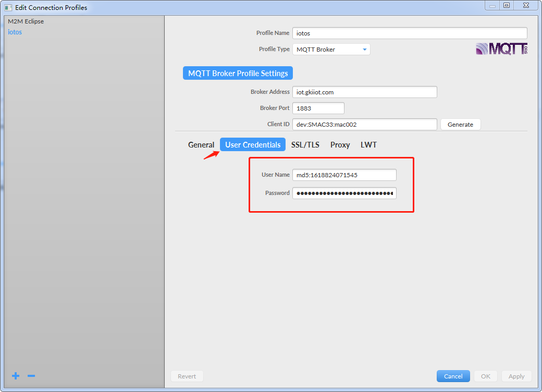Select the iotos profile in list

[15, 32]
